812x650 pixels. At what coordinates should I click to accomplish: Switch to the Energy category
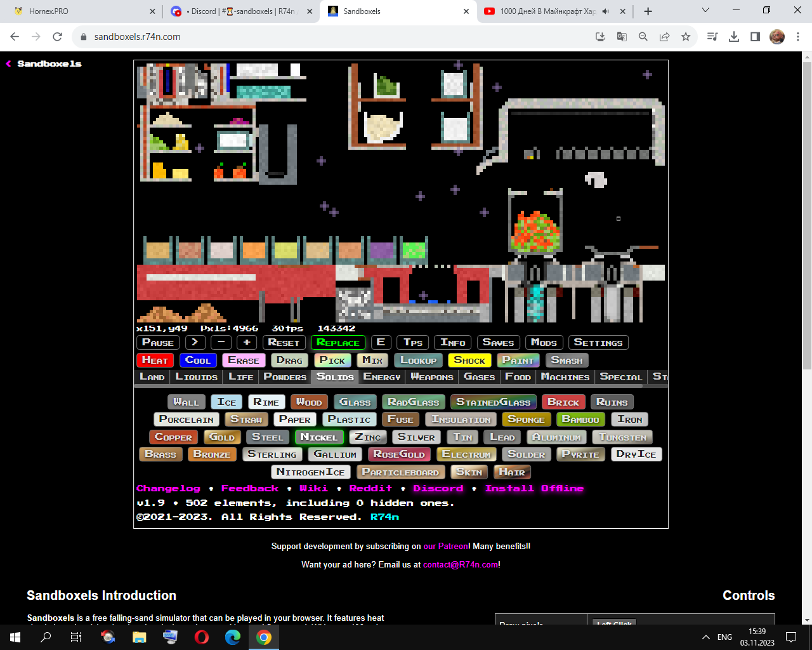click(382, 377)
